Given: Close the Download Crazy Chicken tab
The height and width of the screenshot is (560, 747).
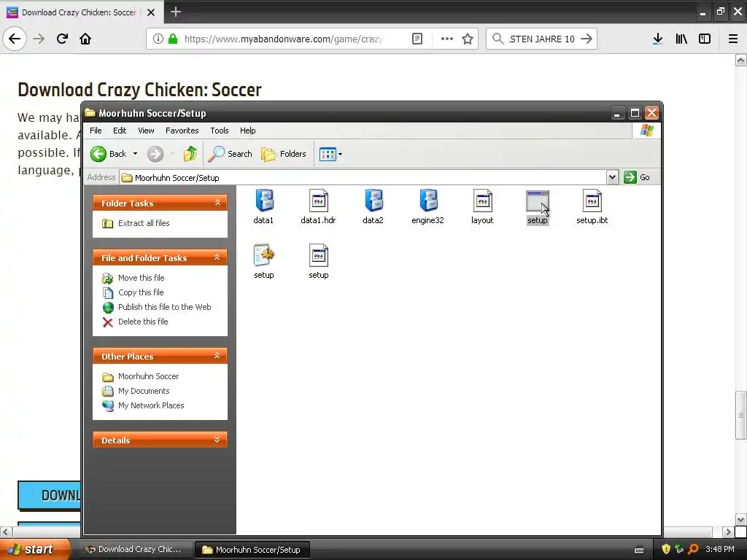Looking at the screenshot, I should point(151,12).
